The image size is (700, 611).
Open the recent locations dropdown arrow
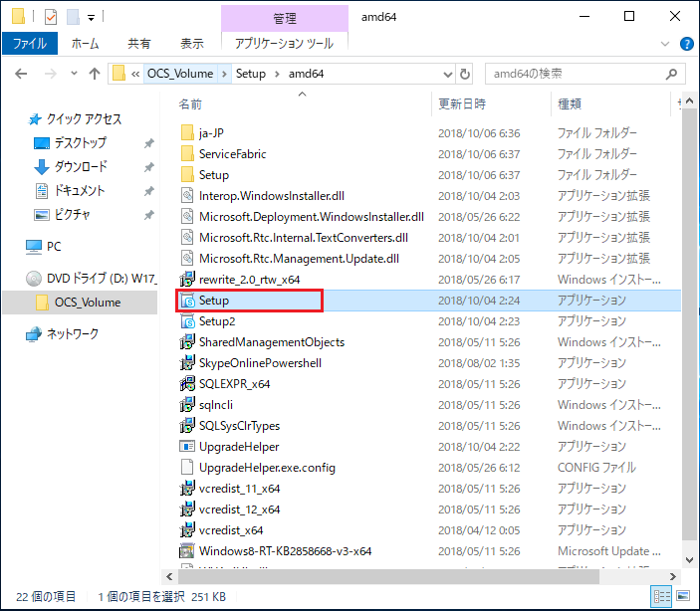pos(74,74)
